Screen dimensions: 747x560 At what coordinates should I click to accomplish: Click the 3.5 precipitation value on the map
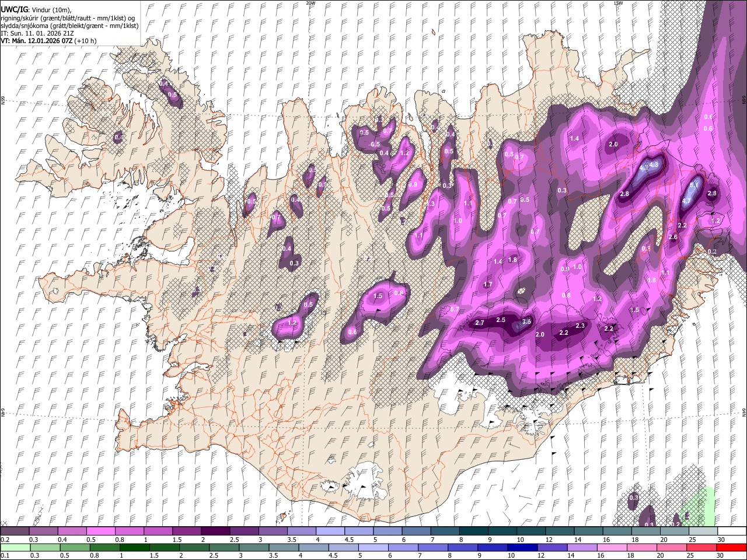526,322
